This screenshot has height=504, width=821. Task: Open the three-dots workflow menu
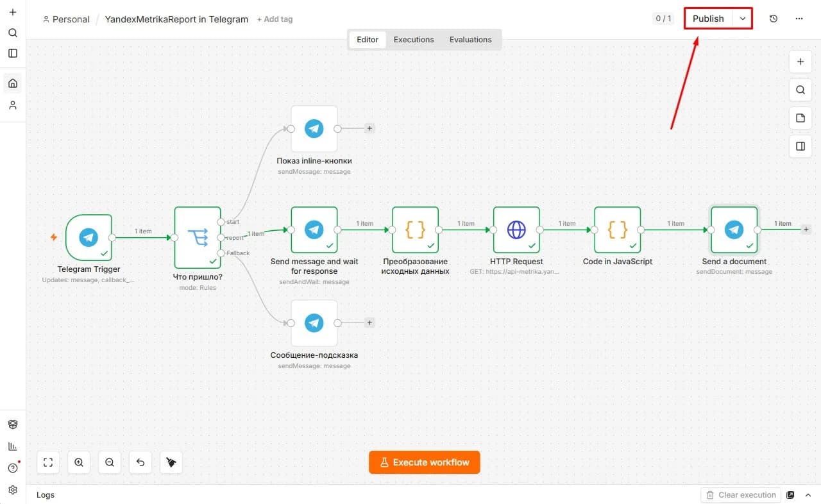[799, 19]
